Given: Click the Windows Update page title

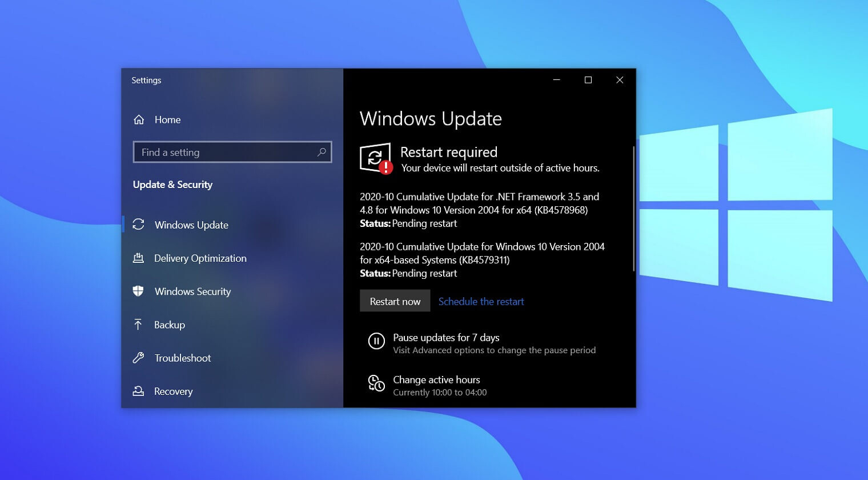Looking at the screenshot, I should pyautogui.click(x=431, y=118).
